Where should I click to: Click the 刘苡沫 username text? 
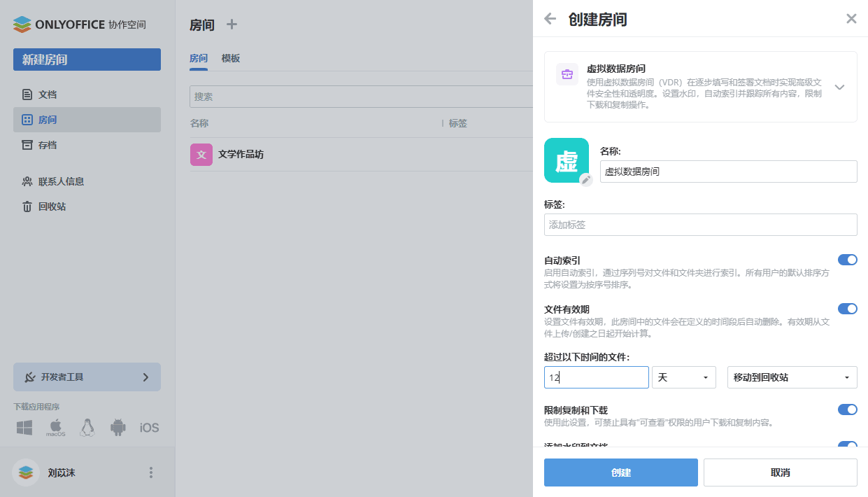click(x=62, y=472)
